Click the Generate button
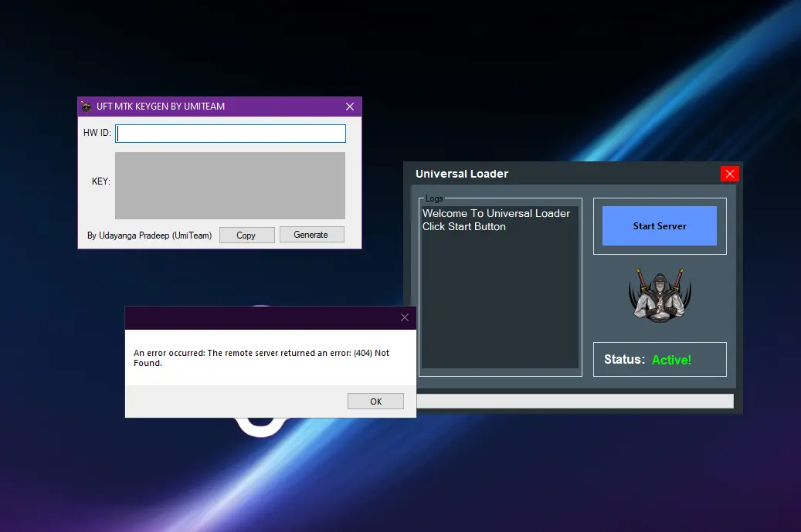The image size is (801, 532). click(x=311, y=235)
